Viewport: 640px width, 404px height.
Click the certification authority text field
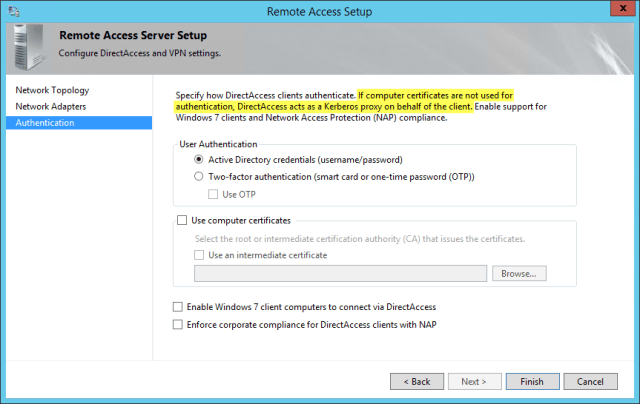point(340,273)
